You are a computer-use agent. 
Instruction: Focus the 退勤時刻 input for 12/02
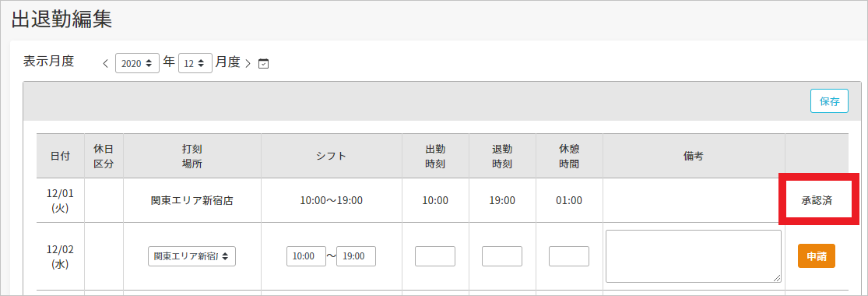tap(502, 256)
